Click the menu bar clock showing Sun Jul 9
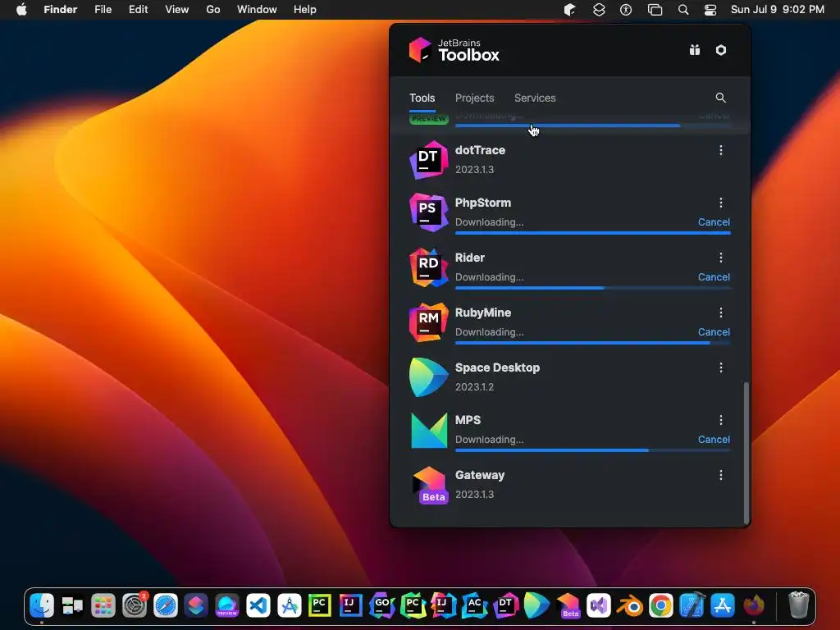Screen dimensions: 840x630 coord(778,10)
